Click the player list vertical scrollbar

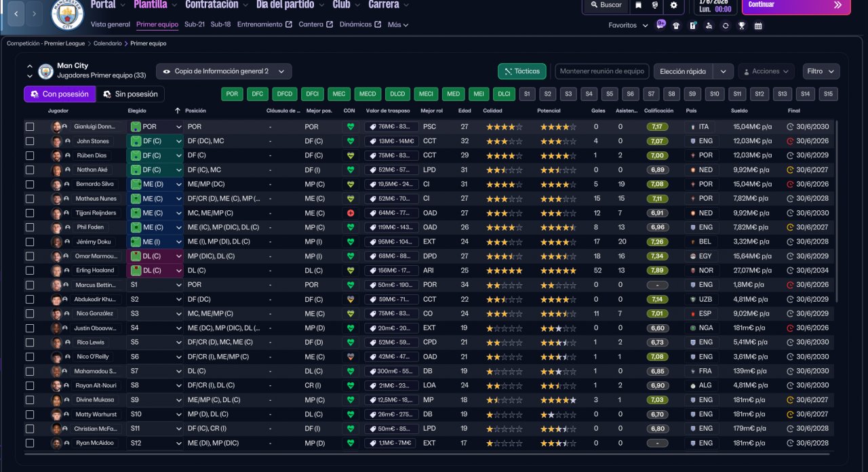837,212
